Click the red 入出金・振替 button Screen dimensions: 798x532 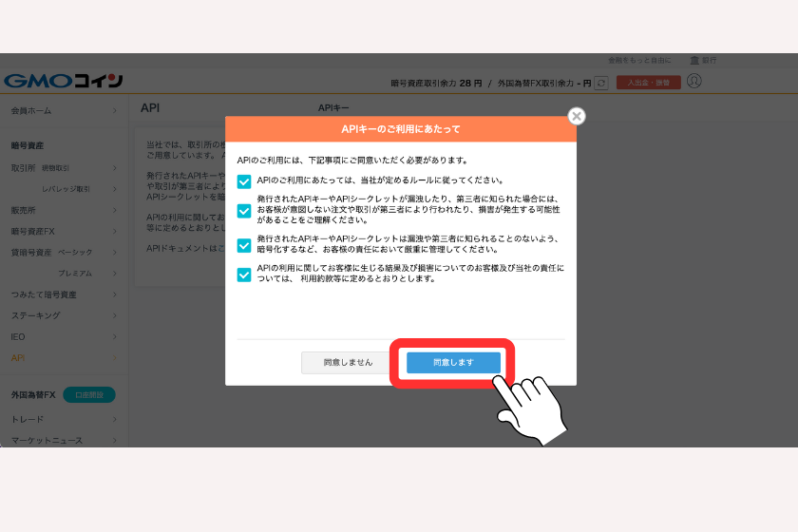[648, 83]
